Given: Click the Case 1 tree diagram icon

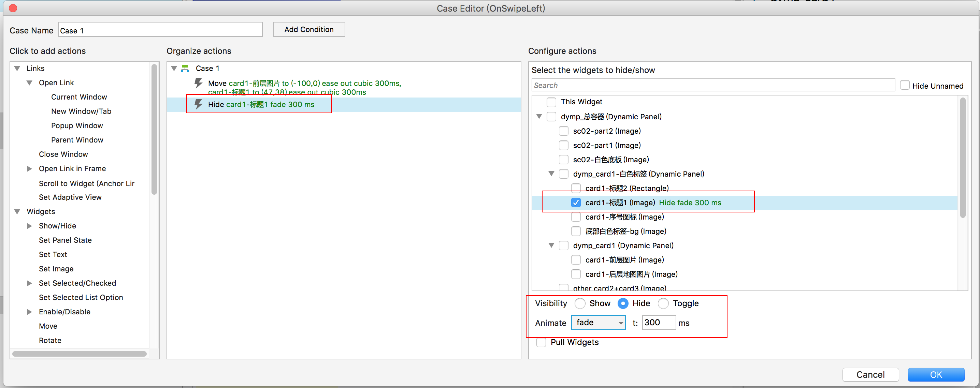Looking at the screenshot, I should [x=185, y=69].
